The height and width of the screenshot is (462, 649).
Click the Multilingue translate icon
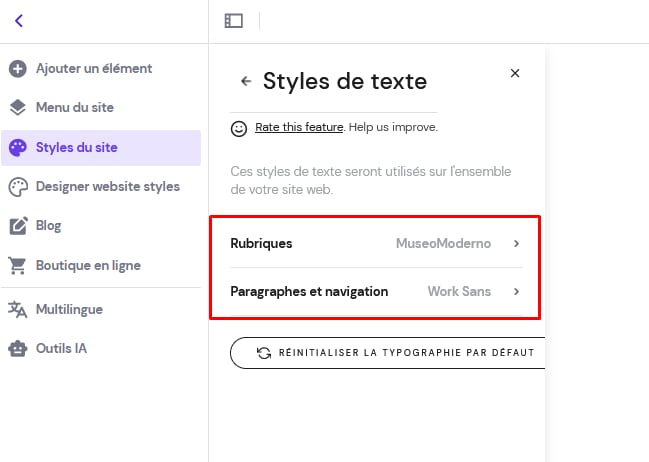point(17,310)
